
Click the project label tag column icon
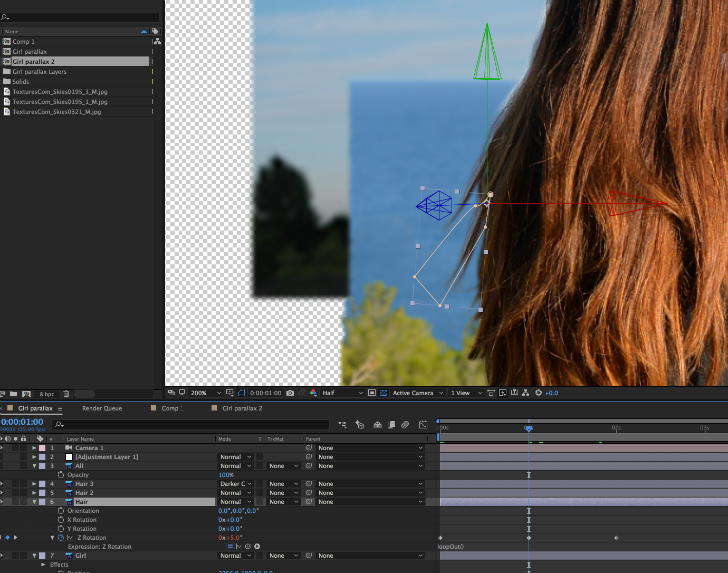point(154,31)
